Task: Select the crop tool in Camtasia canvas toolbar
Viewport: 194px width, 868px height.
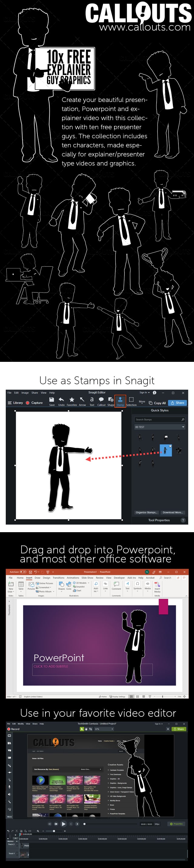Action: (90, 729)
